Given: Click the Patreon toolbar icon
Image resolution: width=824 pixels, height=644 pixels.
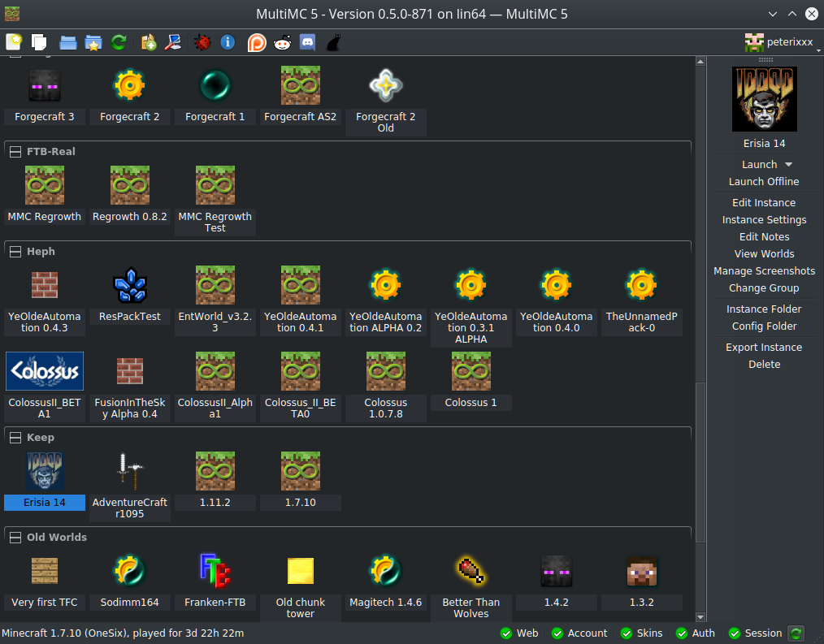Looking at the screenshot, I should click(256, 42).
